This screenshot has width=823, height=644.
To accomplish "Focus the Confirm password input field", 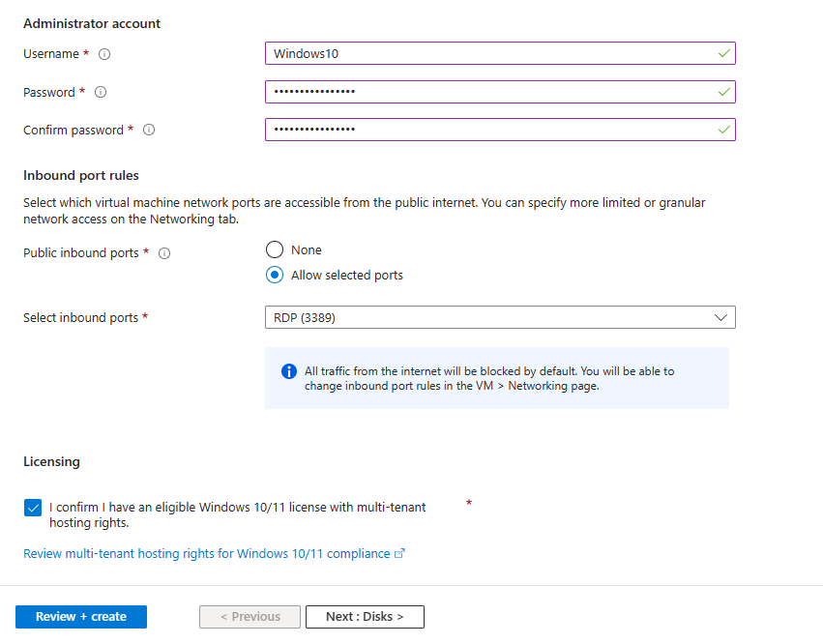I will [x=500, y=130].
